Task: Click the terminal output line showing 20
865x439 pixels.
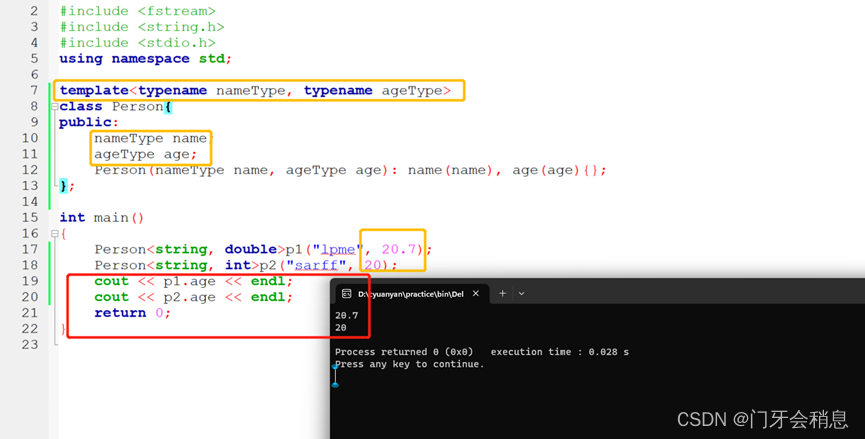Action: click(x=341, y=328)
